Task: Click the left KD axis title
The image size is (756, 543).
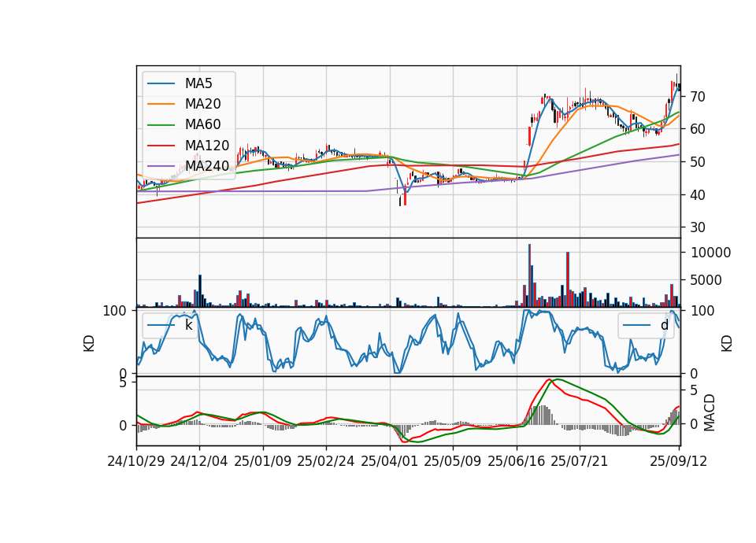Action: [89, 344]
